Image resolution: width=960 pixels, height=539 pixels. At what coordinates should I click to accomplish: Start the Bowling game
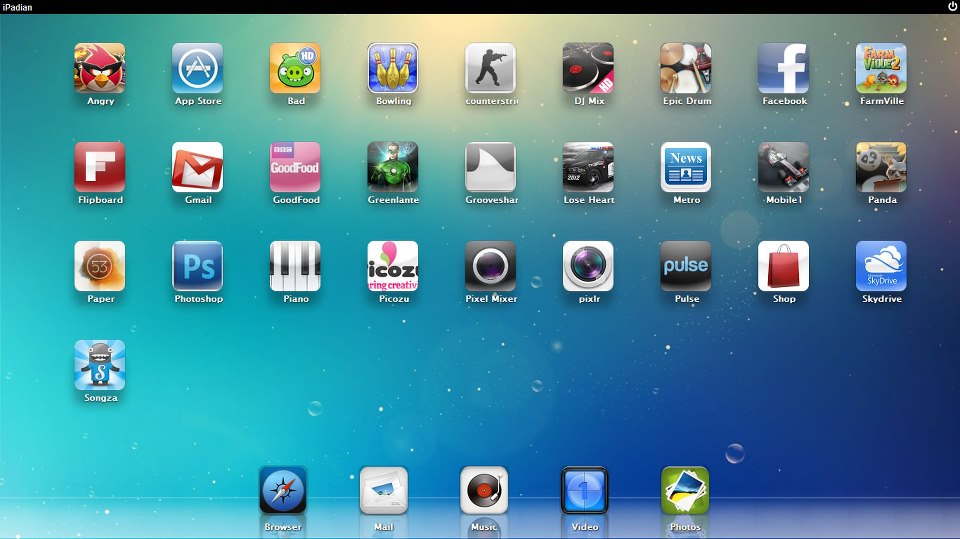click(393, 68)
